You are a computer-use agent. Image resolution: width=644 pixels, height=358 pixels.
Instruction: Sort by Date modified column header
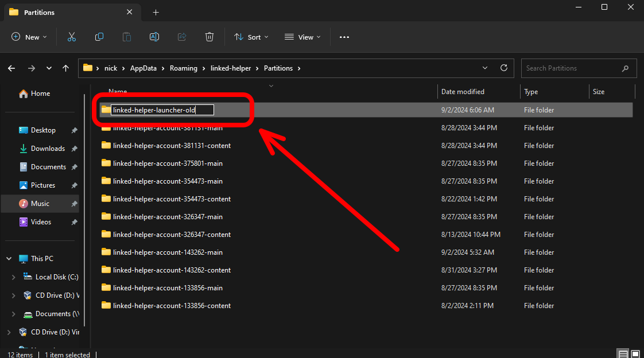click(463, 92)
